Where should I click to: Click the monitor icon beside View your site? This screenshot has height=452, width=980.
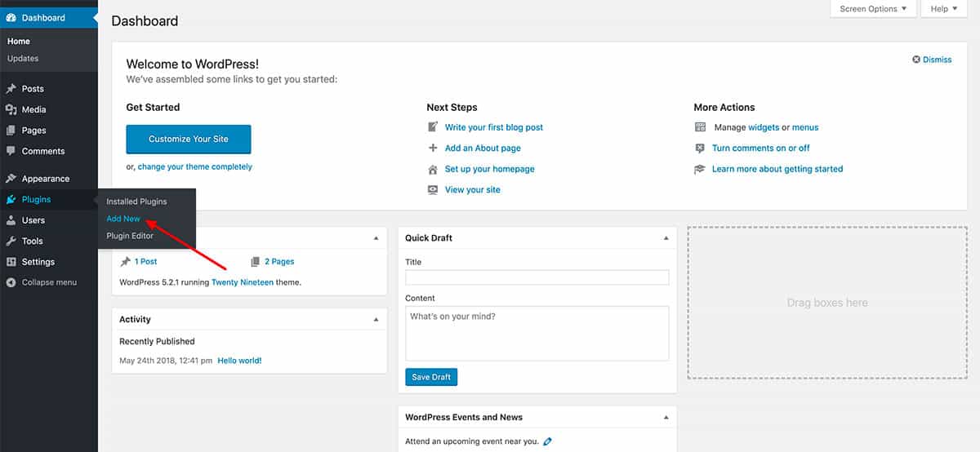(433, 190)
